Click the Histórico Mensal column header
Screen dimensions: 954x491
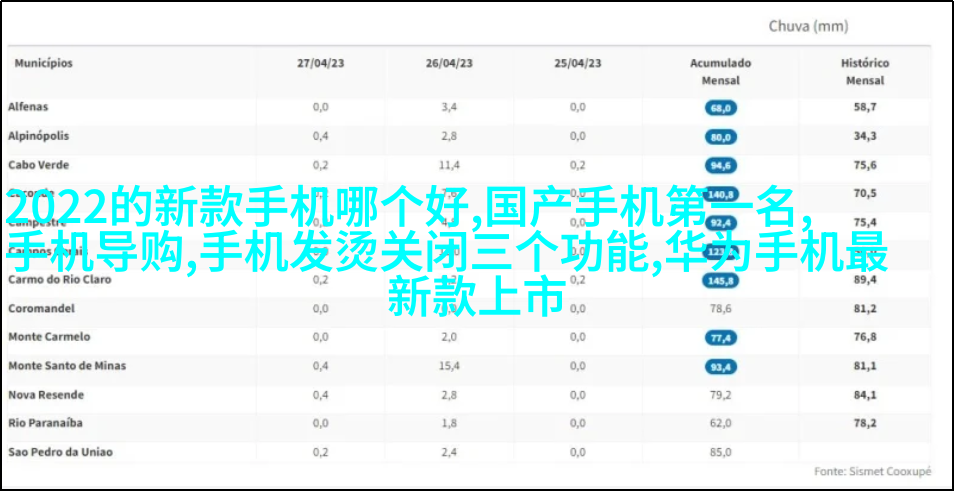pyautogui.click(x=865, y=72)
